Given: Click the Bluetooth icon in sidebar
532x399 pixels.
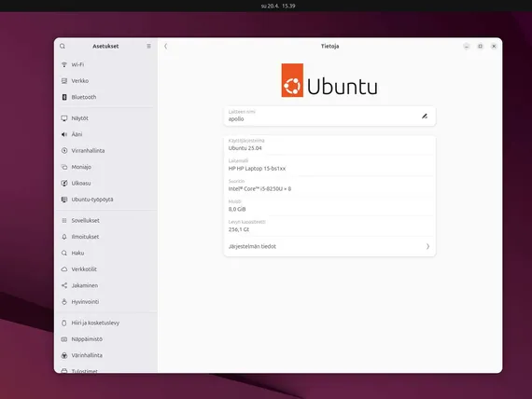Looking at the screenshot, I should coord(64,97).
